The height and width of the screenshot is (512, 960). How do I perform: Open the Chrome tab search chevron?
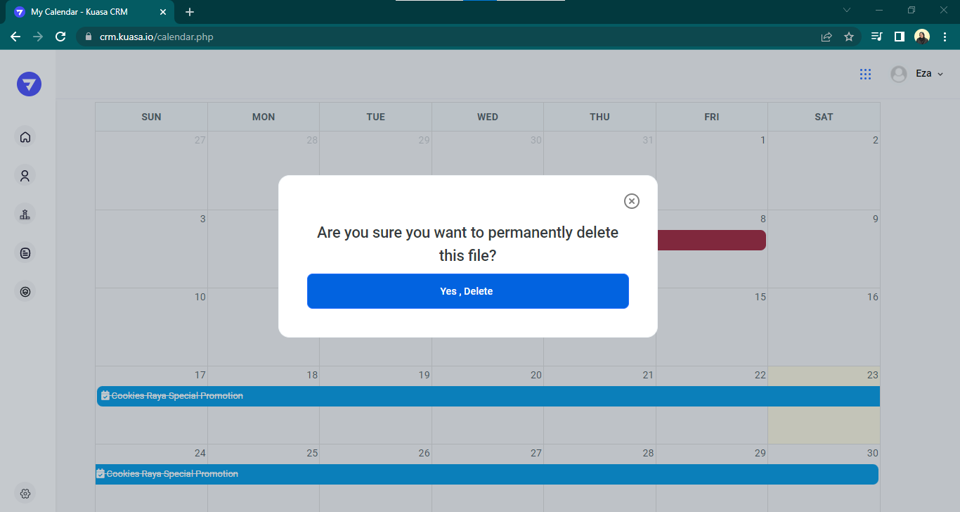tap(847, 11)
